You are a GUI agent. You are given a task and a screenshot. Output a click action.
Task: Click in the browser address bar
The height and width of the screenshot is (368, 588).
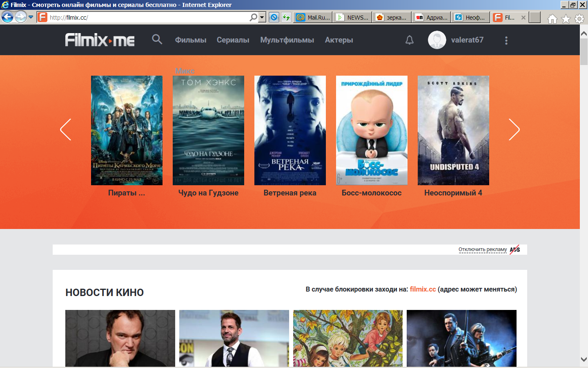pyautogui.click(x=147, y=18)
